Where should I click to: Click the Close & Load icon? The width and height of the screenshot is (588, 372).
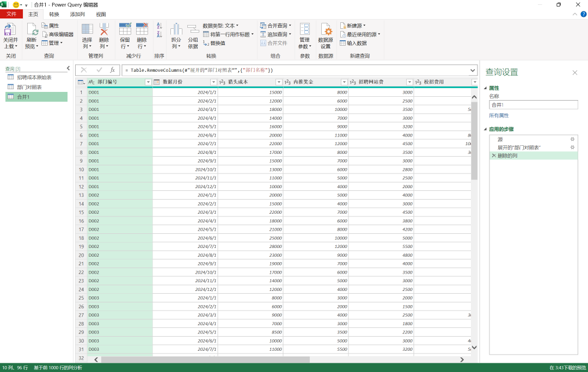[10, 29]
